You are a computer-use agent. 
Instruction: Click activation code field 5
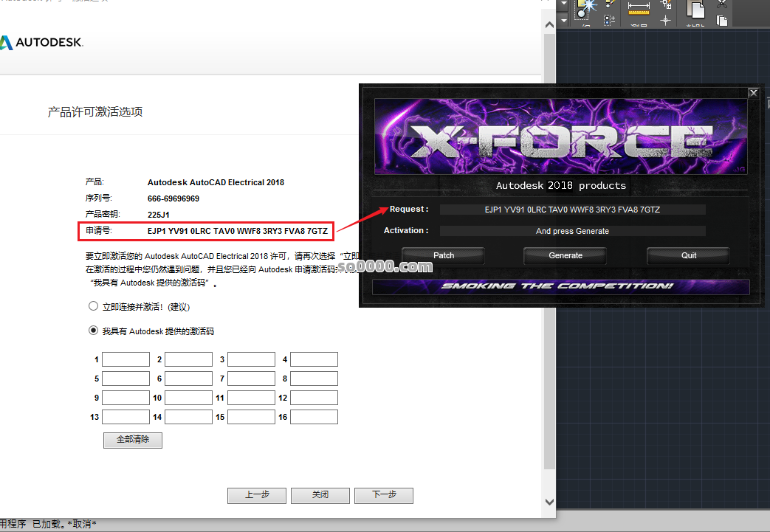[x=126, y=379]
